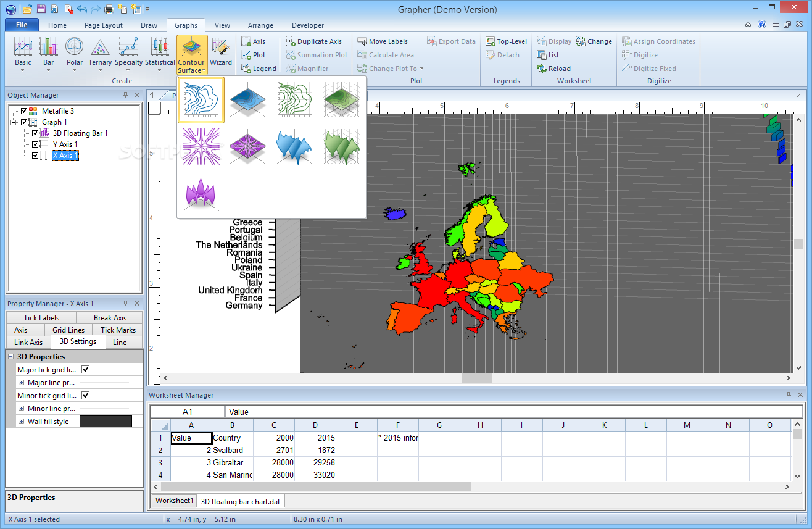Image resolution: width=812 pixels, height=529 pixels.
Task: Click Move Labels in Plot group
Action: (x=383, y=41)
